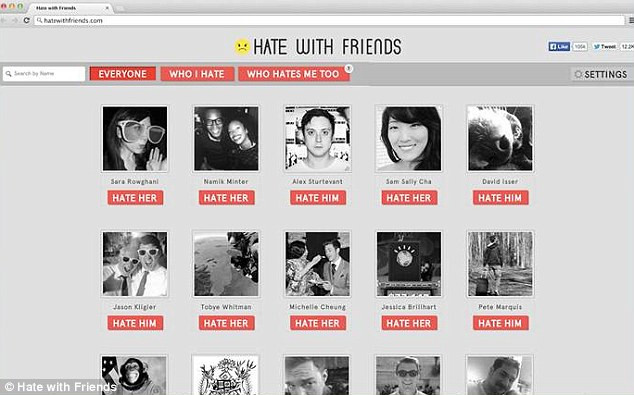
Task: Open Jason Kligler's profile photo
Action: [135, 264]
